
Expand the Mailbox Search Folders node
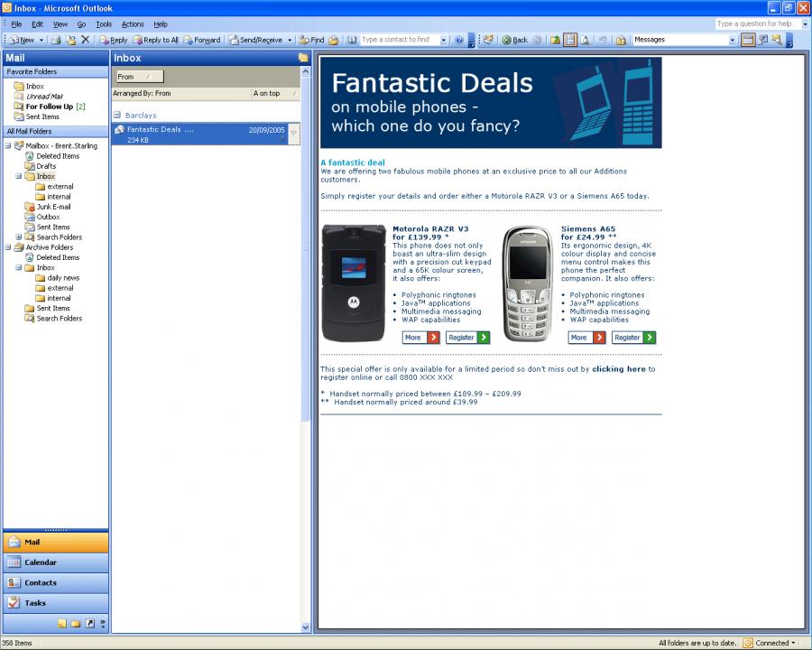19,237
